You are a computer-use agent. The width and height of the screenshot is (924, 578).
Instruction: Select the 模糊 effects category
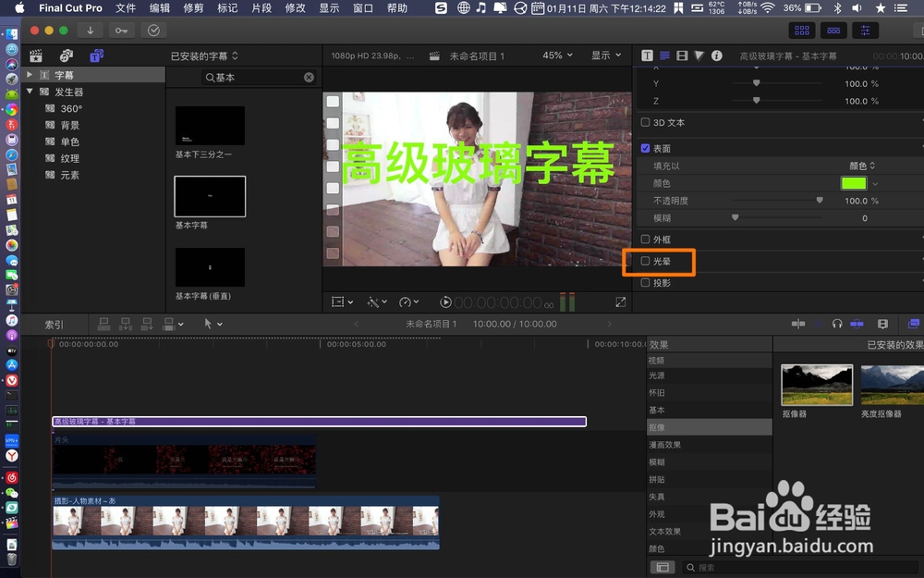710,461
